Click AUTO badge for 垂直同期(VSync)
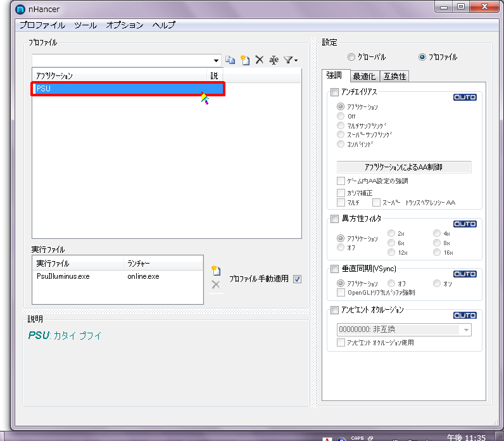The image size is (504, 441). coord(465,274)
